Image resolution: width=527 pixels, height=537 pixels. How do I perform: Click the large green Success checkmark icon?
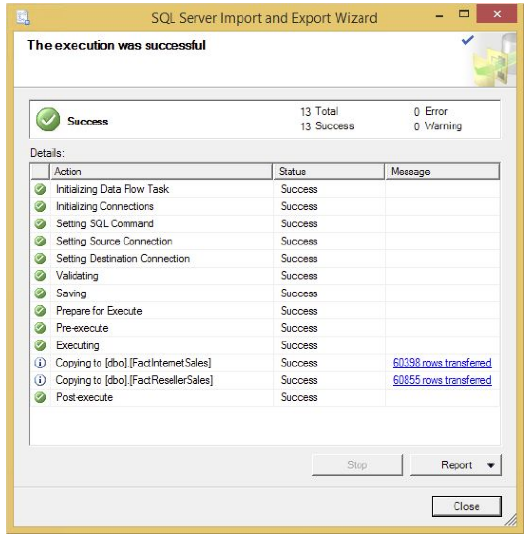(48, 119)
